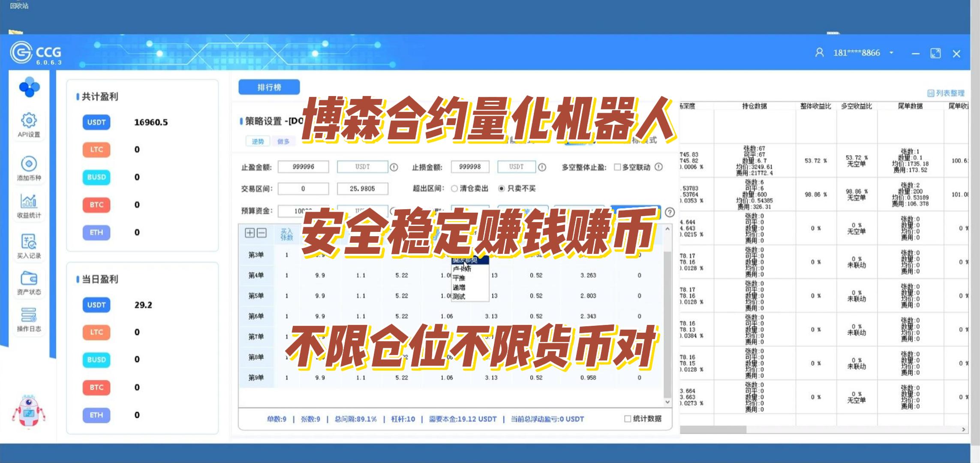Choose 递增 from the dropdown list
980x463 pixels.
[x=470, y=287]
